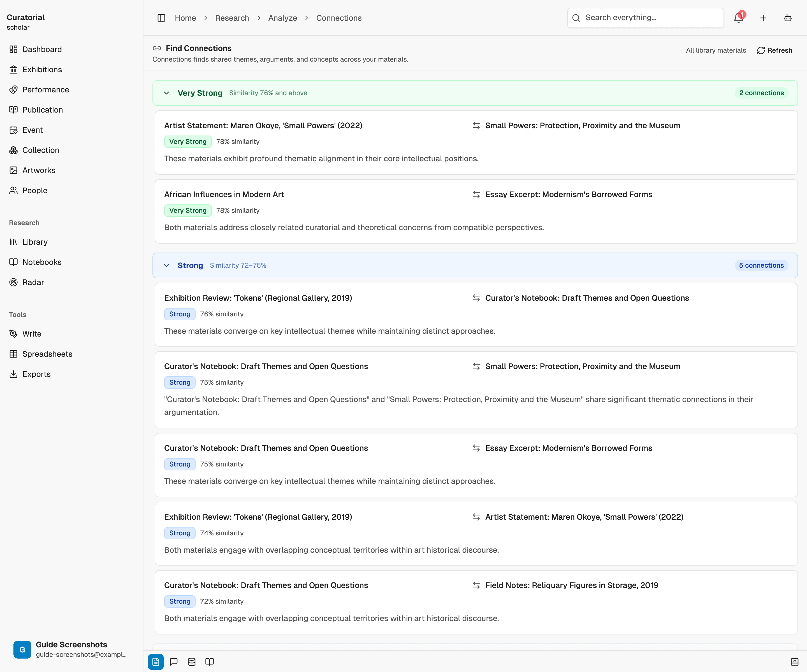Refresh the connections list

(774, 50)
